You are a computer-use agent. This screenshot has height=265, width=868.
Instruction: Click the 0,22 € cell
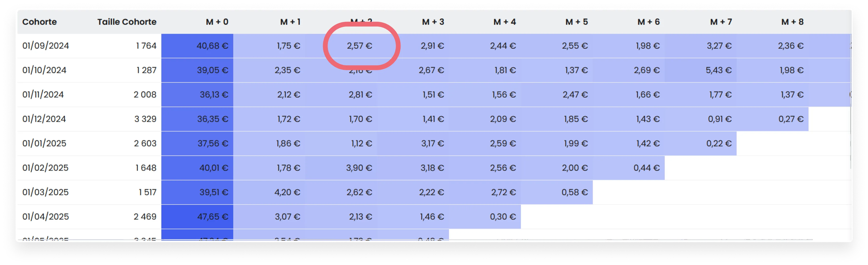pos(700,144)
